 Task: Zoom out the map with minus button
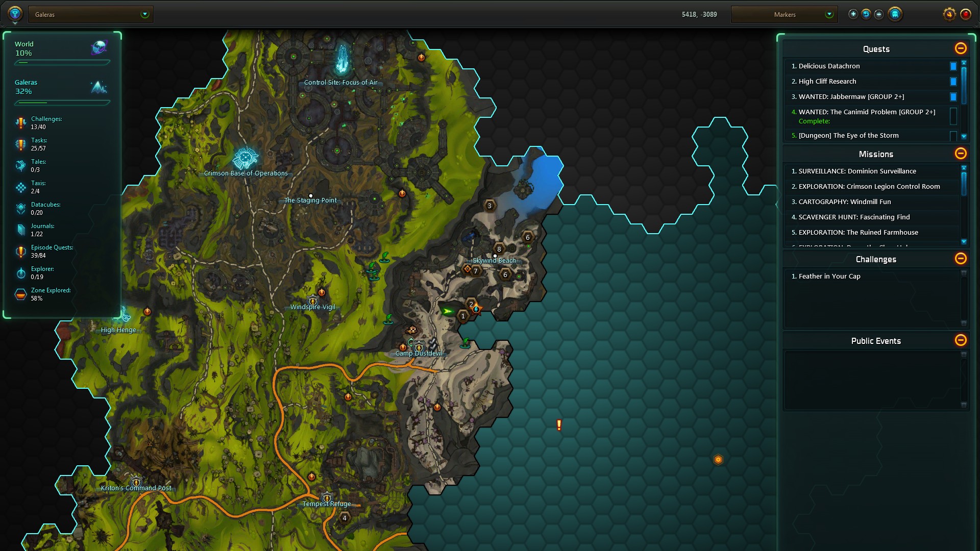(x=879, y=14)
